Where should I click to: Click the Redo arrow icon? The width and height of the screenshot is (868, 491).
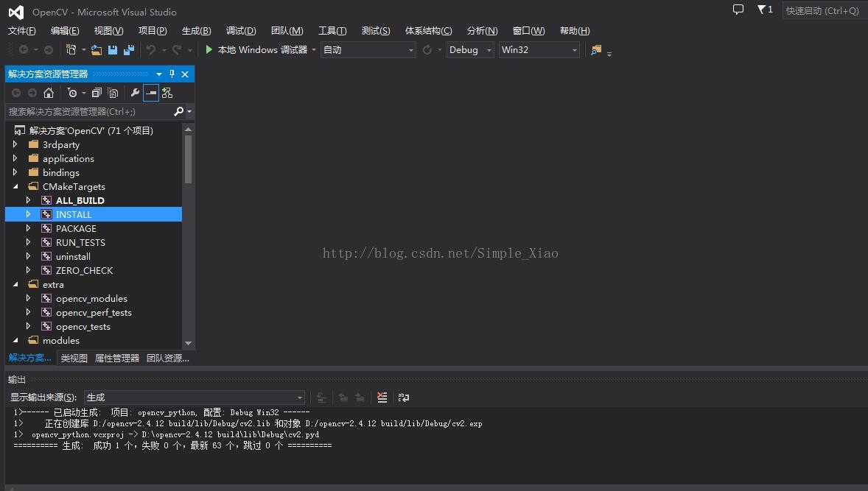177,50
